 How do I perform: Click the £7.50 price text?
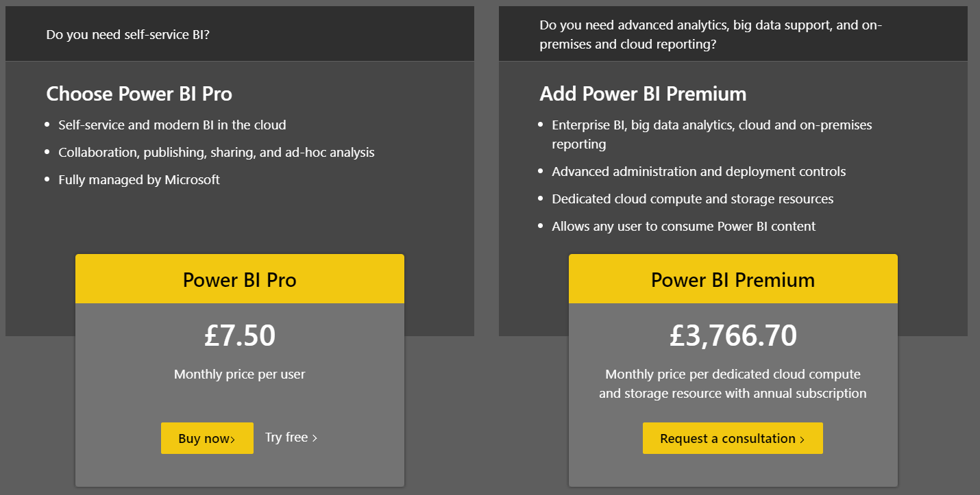click(240, 335)
